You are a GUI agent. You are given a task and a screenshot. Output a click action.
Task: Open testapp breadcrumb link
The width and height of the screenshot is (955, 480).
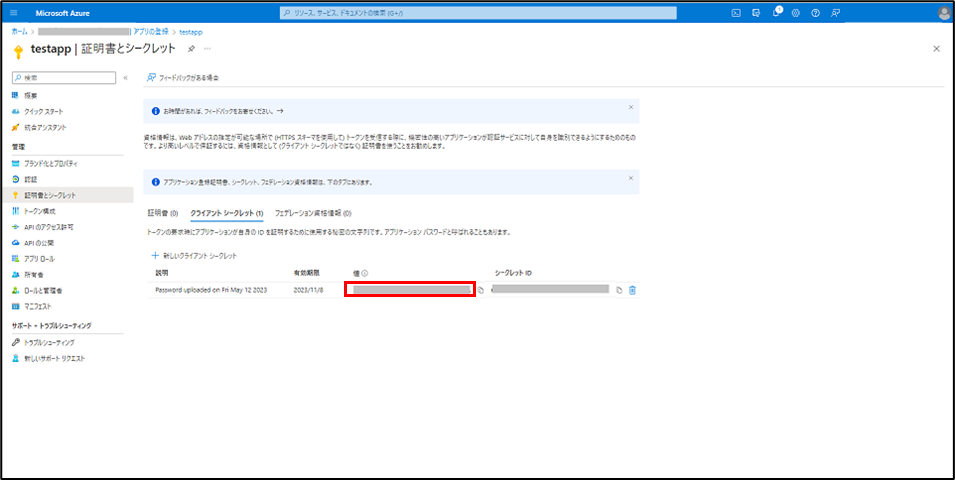[191, 32]
